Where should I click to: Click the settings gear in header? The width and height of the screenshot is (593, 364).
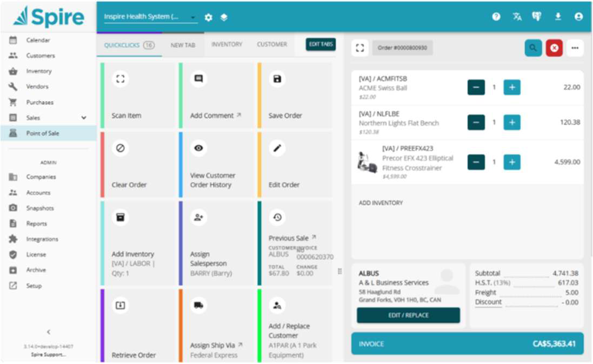208,17
